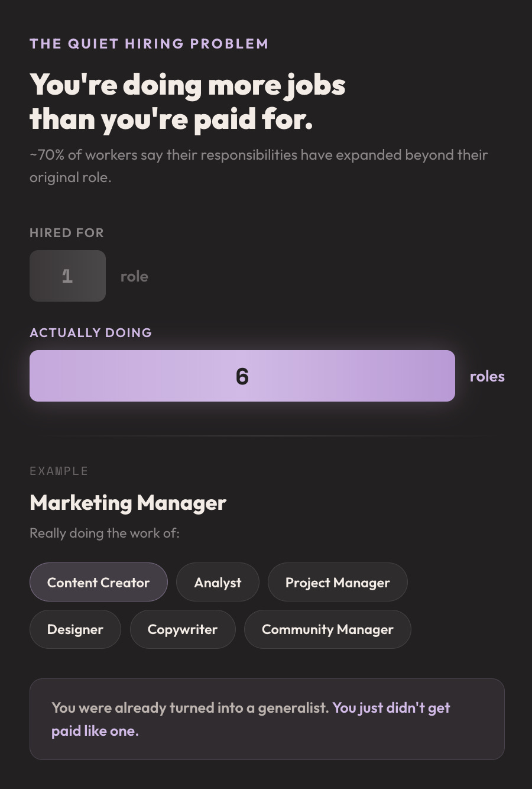Click the Marketing Manager heading

tap(128, 503)
